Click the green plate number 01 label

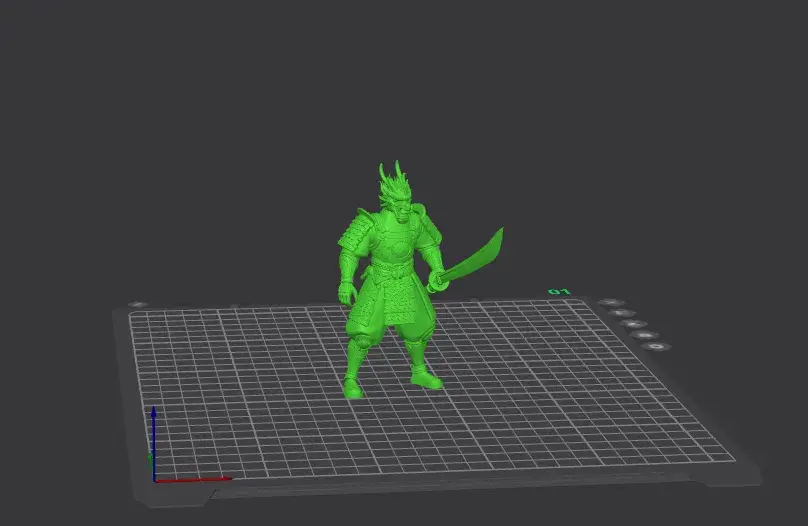coord(559,292)
